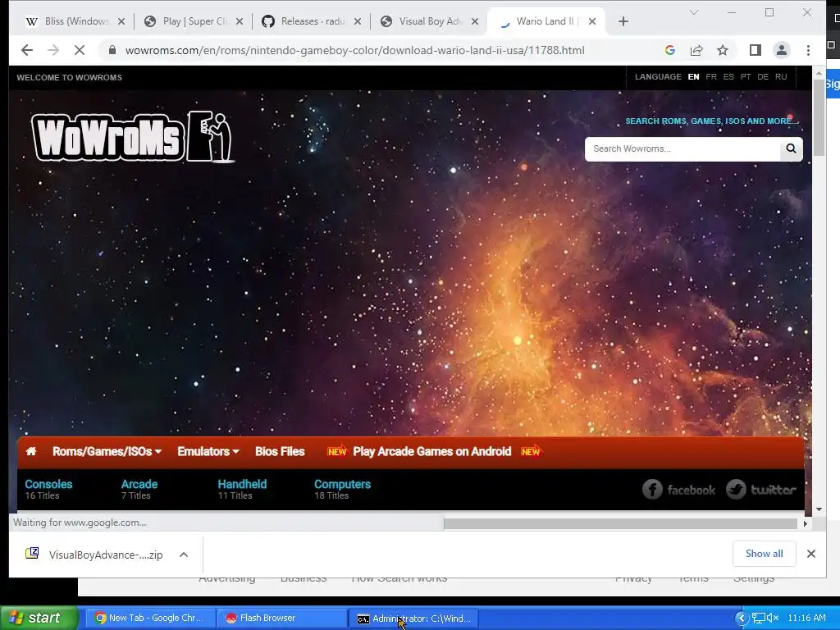Click the volume icon in system tray

[773, 619]
